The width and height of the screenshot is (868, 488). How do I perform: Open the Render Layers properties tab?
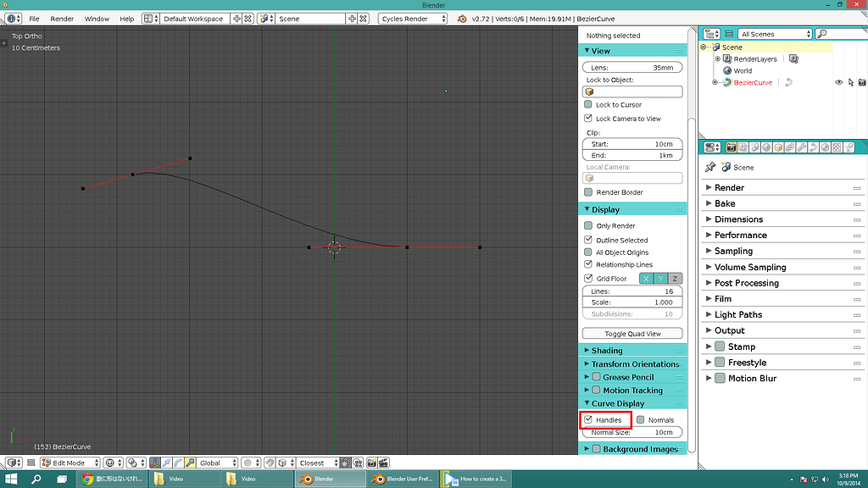743,147
